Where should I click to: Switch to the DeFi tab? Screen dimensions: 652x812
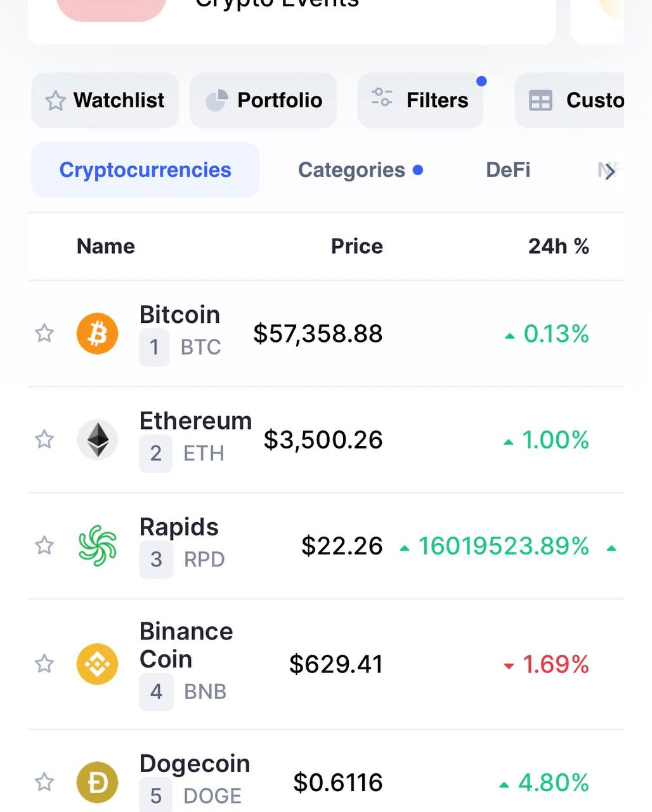pos(508,170)
